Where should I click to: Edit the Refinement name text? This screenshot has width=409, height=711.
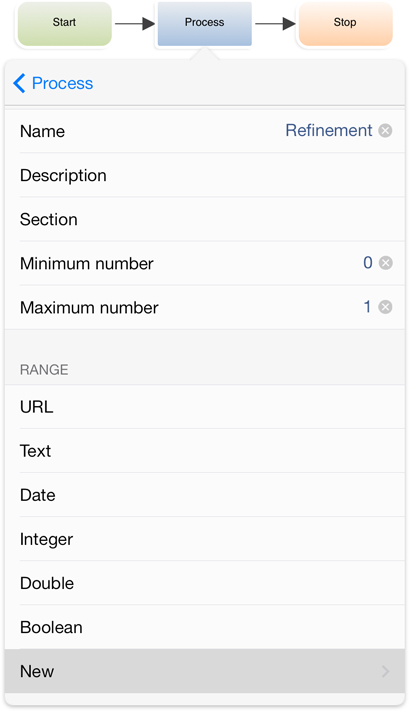329,131
